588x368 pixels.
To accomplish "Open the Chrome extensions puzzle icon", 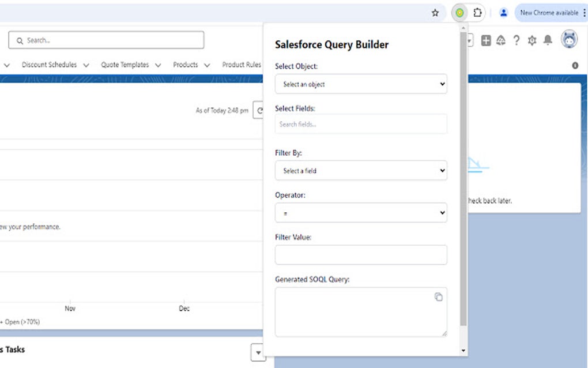I will pyautogui.click(x=477, y=12).
